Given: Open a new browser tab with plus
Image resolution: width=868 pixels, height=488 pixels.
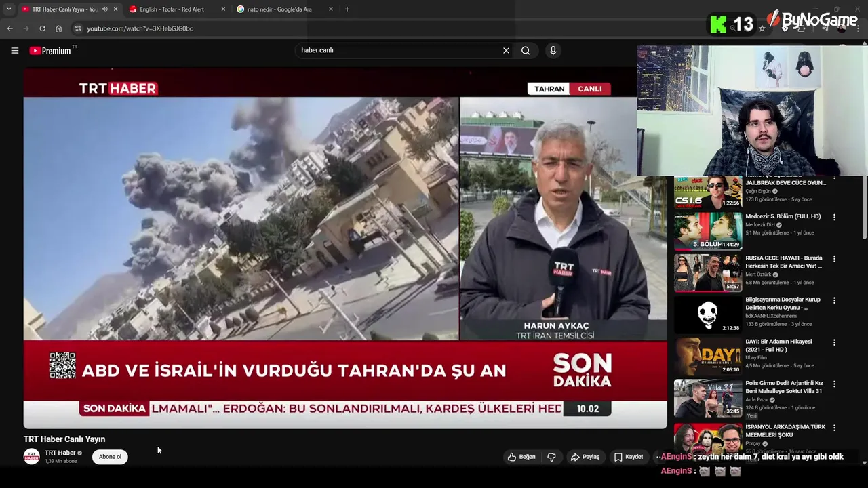Looking at the screenshot, I should pos(347,9).
